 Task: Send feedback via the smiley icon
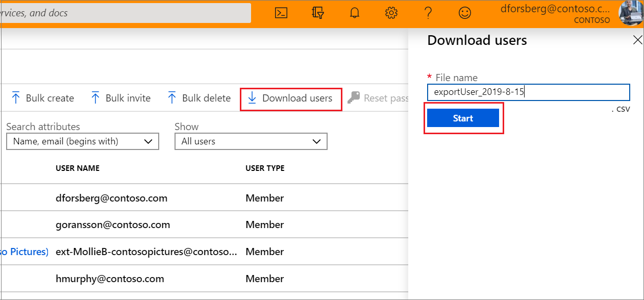(x=465, y=13)
